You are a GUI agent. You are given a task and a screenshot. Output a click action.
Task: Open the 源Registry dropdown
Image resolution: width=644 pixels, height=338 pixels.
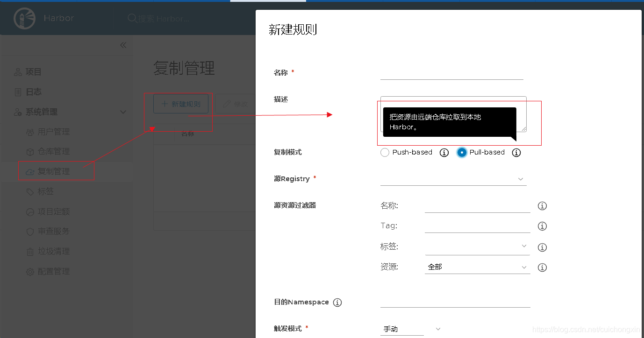click(x=453, y=179)
